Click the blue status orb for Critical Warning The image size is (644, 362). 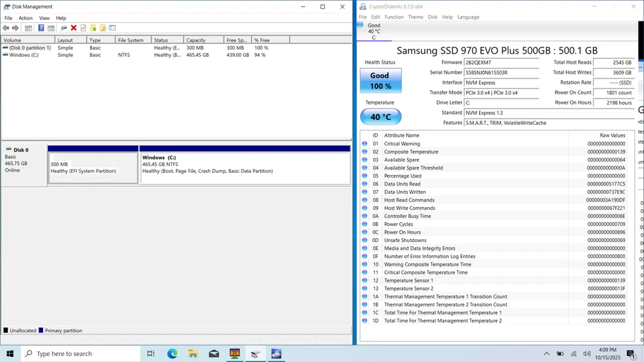pos(365,143)
